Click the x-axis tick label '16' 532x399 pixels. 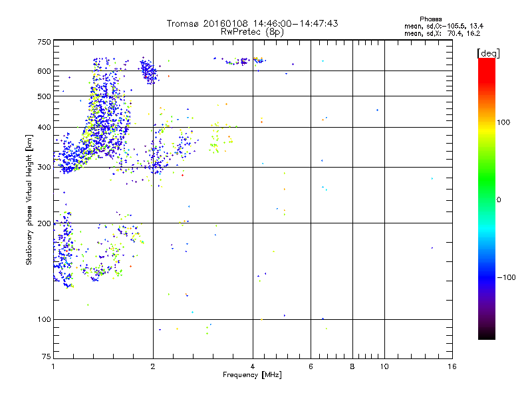coord(452,366)
